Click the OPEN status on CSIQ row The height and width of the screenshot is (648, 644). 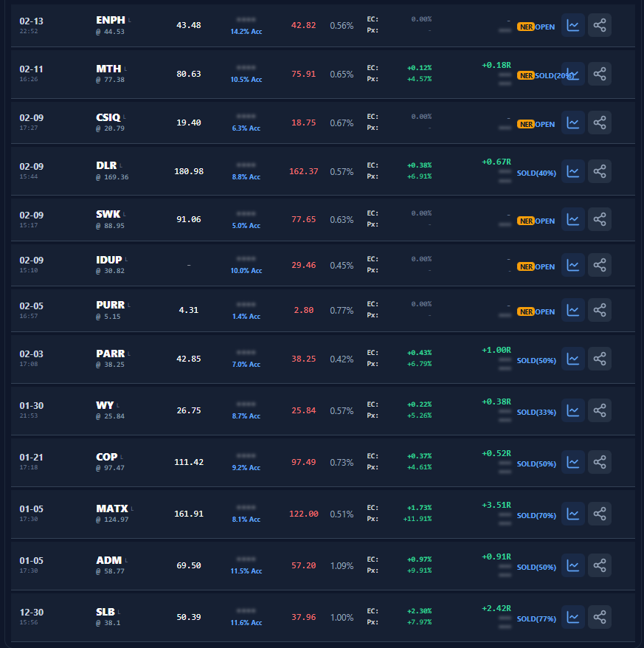point(545,125)
